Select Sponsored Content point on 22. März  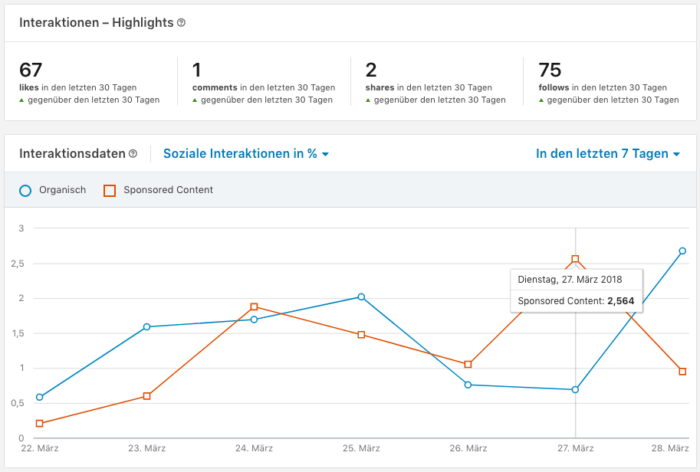[x=40, y=423]
